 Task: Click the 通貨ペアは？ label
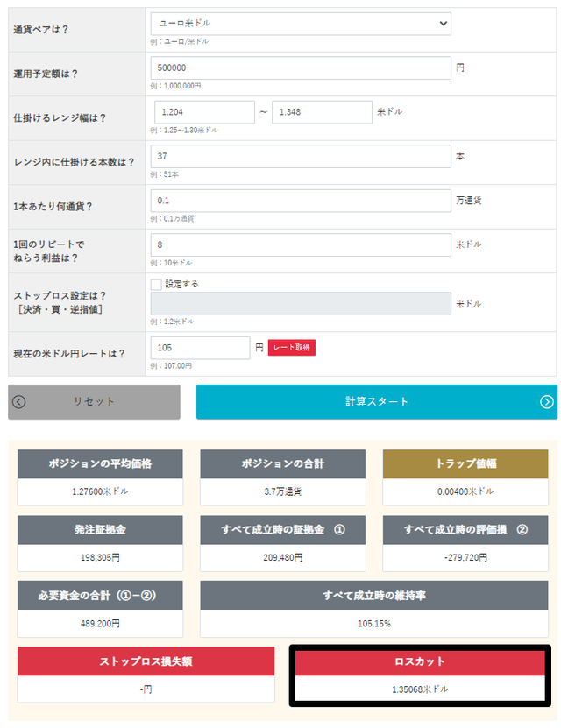point(41,30)
